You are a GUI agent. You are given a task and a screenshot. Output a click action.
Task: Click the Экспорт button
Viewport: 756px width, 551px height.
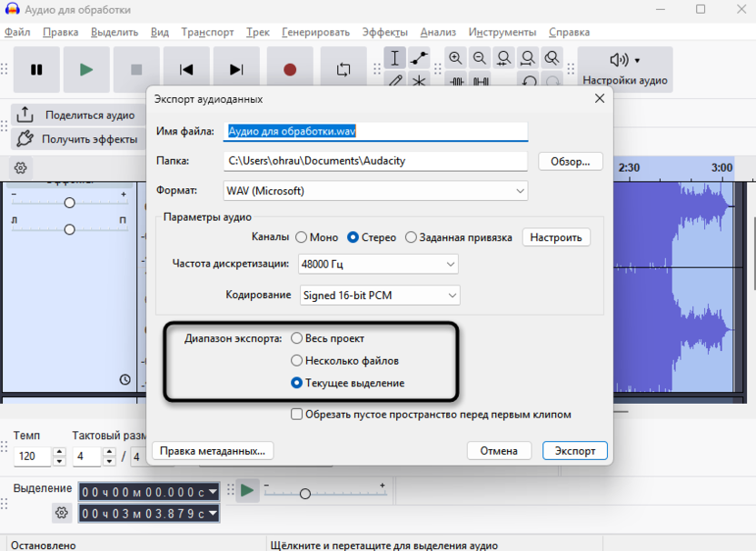click(x=574, y=451)
